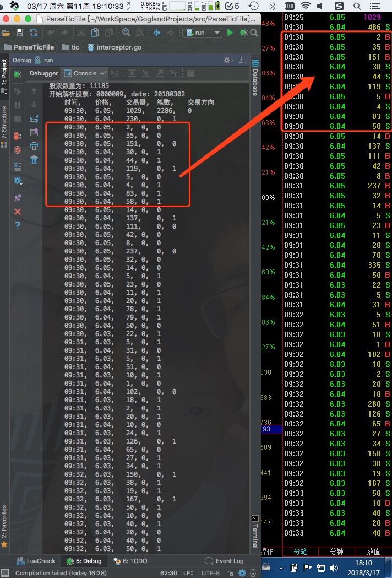Toggle tool window bars square icon
Screen dimensions: 392x578
[x=5, y=573]
